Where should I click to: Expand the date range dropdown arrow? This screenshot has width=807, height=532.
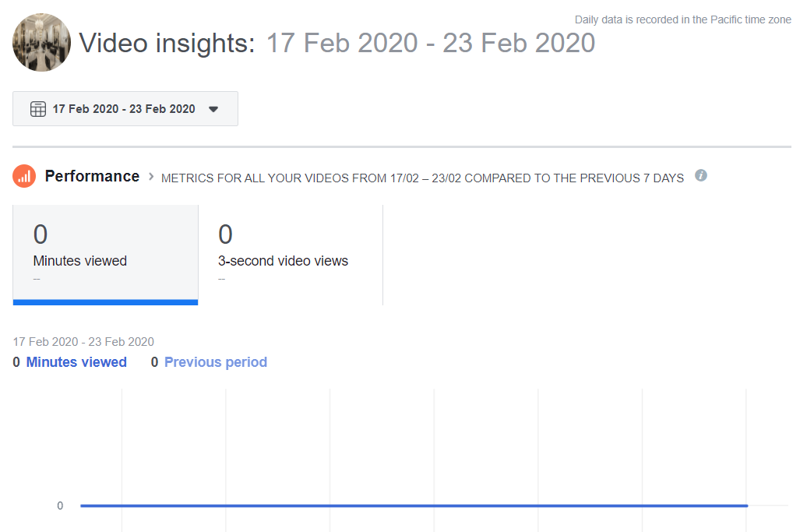click(x=213, y=109)
